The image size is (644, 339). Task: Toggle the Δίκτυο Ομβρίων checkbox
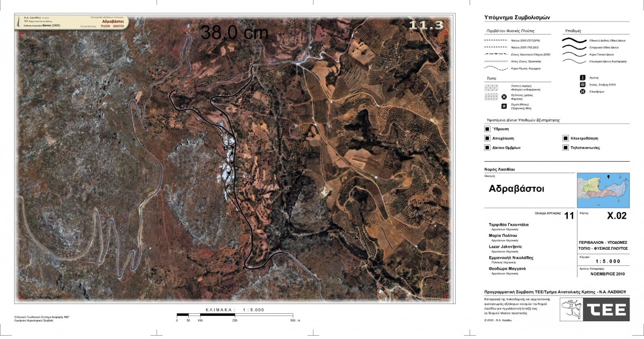point(487,147)
